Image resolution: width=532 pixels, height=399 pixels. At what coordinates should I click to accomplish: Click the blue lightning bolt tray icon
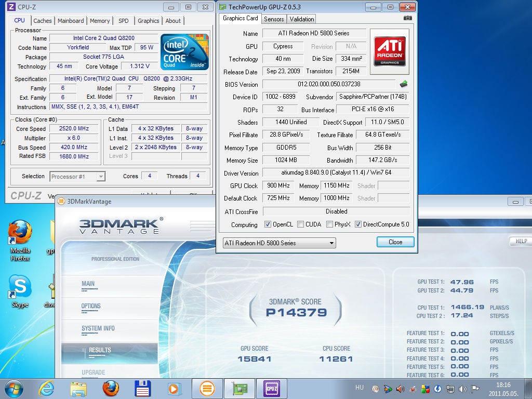437,389
